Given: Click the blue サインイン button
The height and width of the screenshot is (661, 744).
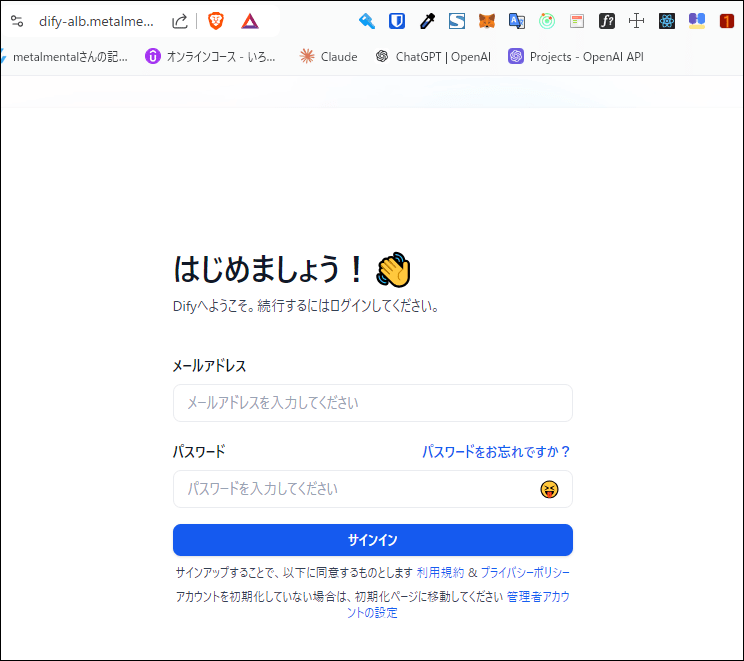Looking at the screenshot, I should click(x=372, y=540).
